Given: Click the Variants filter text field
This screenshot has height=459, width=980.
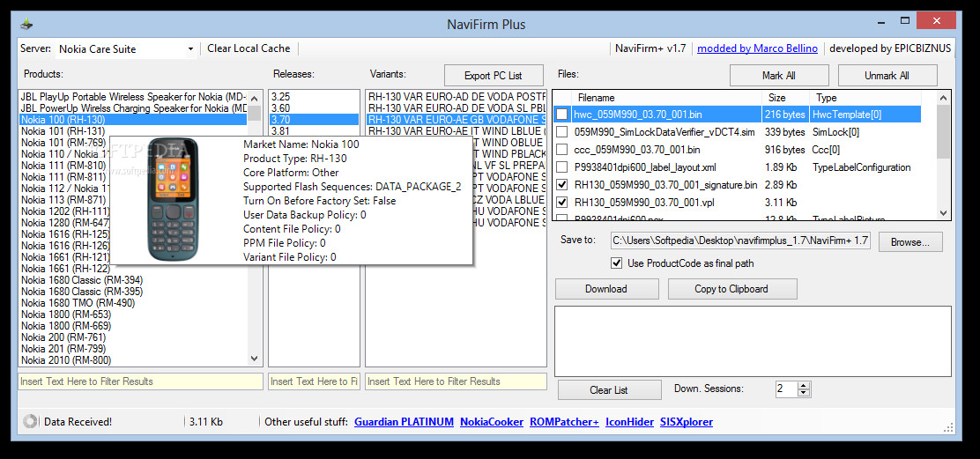Looking at the screenshot, I should (x=456, y=381).
